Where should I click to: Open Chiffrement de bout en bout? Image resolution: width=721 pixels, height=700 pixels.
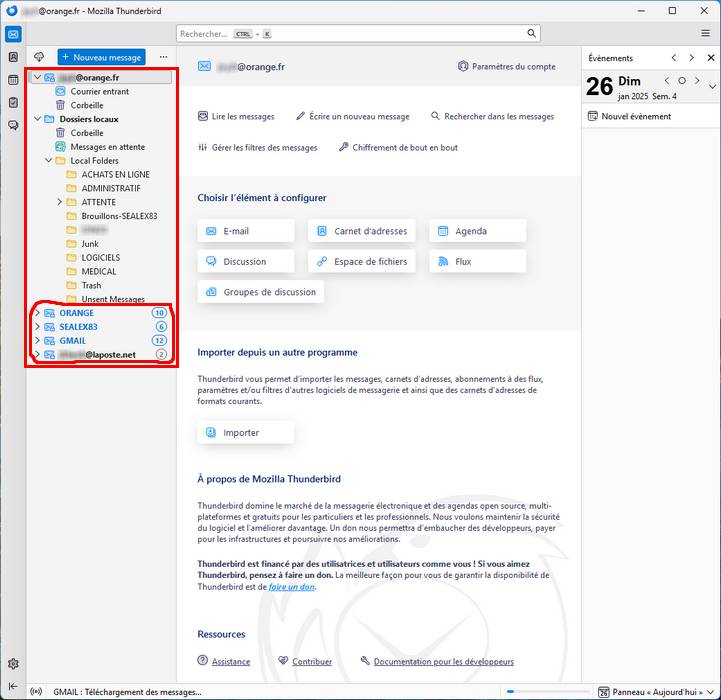(x=398, y=148)
